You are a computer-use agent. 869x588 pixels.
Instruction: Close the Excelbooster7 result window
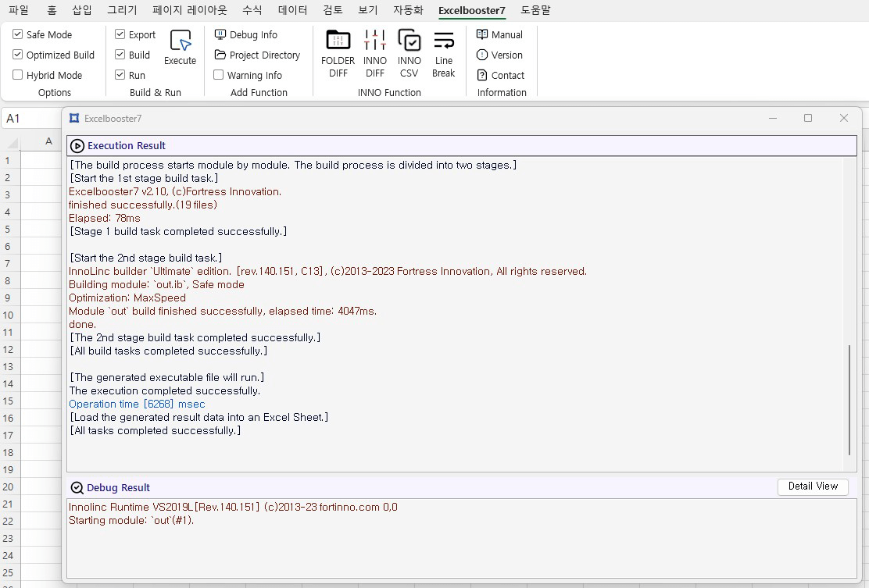(843, 118)
